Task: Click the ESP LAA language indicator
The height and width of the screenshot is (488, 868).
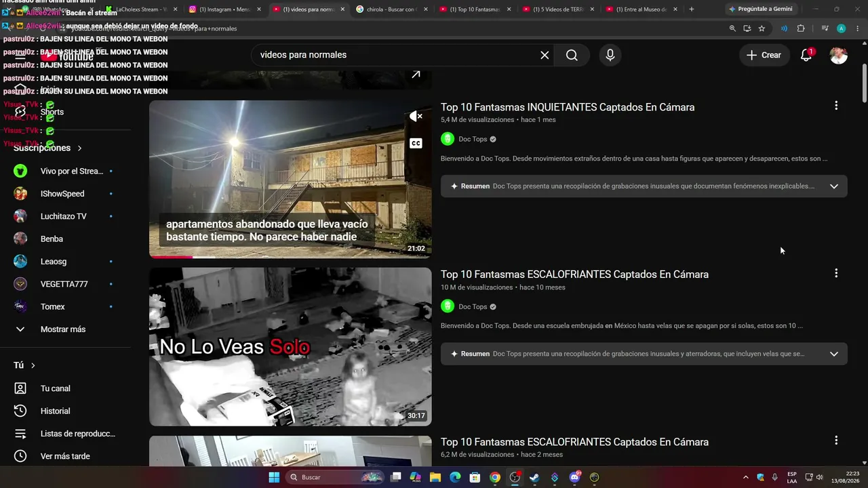Action: pos(792,477)
